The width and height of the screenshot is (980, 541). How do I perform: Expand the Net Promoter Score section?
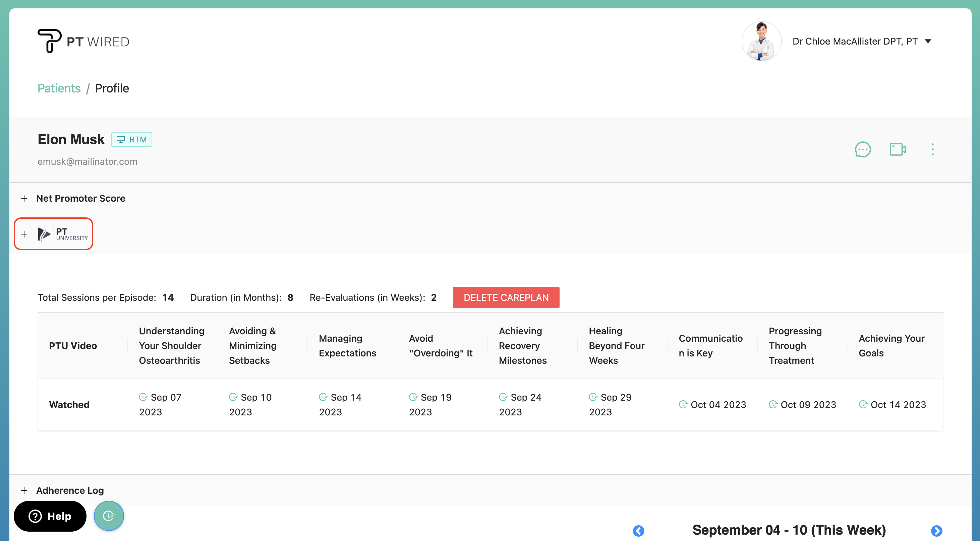point(24,198)
